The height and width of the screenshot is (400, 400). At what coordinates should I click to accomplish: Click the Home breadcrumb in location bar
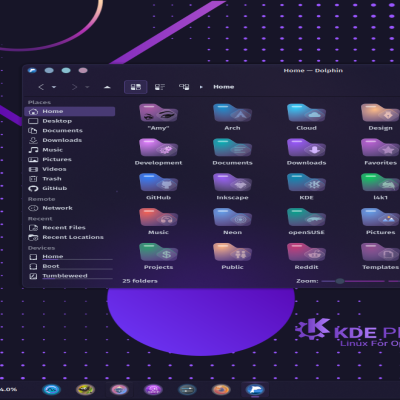click(224, 87)
